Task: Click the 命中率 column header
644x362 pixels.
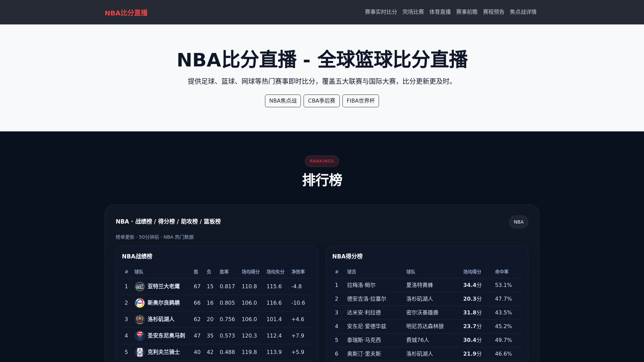Action: coord(502,272)
